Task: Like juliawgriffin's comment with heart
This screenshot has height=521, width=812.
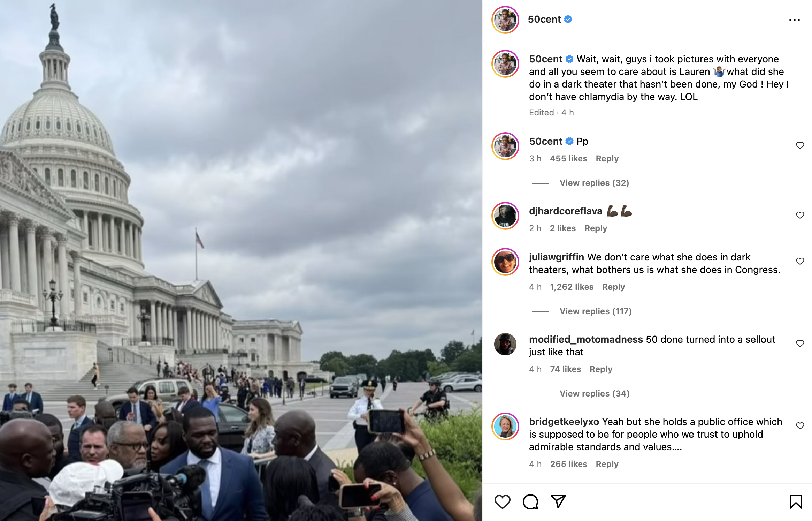Action: (800, 261)
